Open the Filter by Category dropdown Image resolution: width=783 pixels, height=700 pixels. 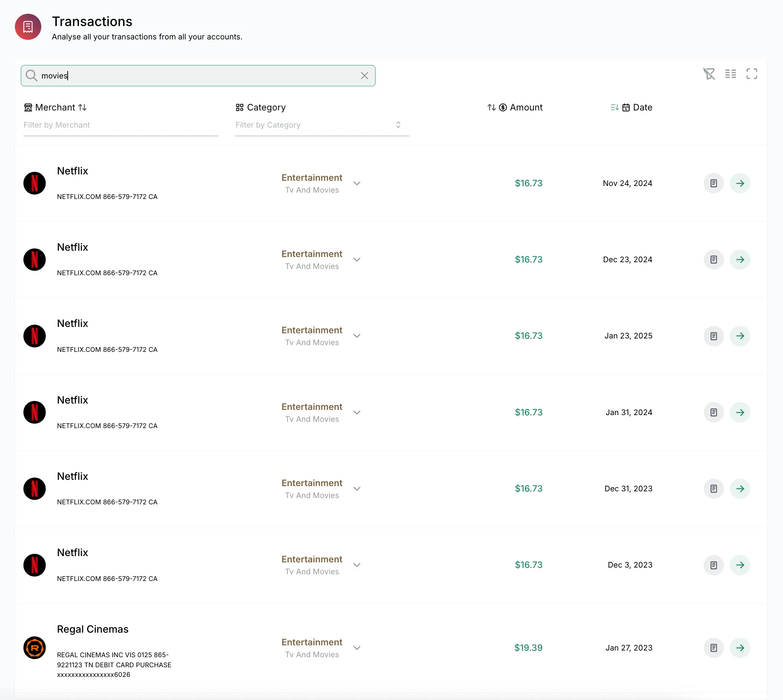pyautogui.click(x=322, y=125)
